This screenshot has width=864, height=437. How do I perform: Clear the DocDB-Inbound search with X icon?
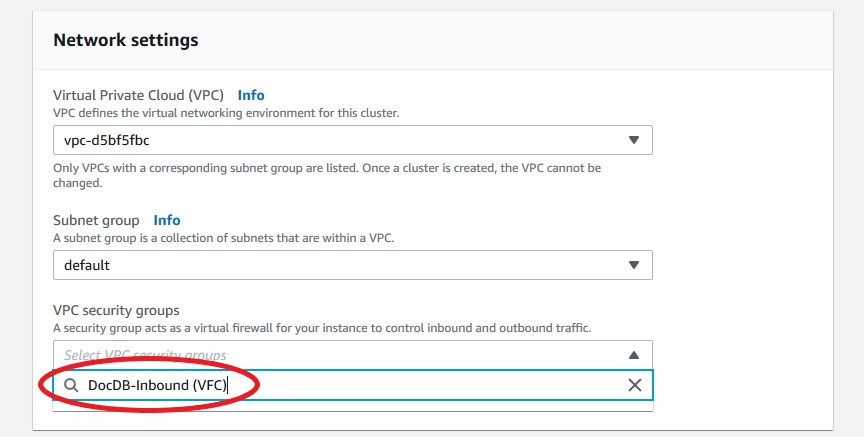634,386
